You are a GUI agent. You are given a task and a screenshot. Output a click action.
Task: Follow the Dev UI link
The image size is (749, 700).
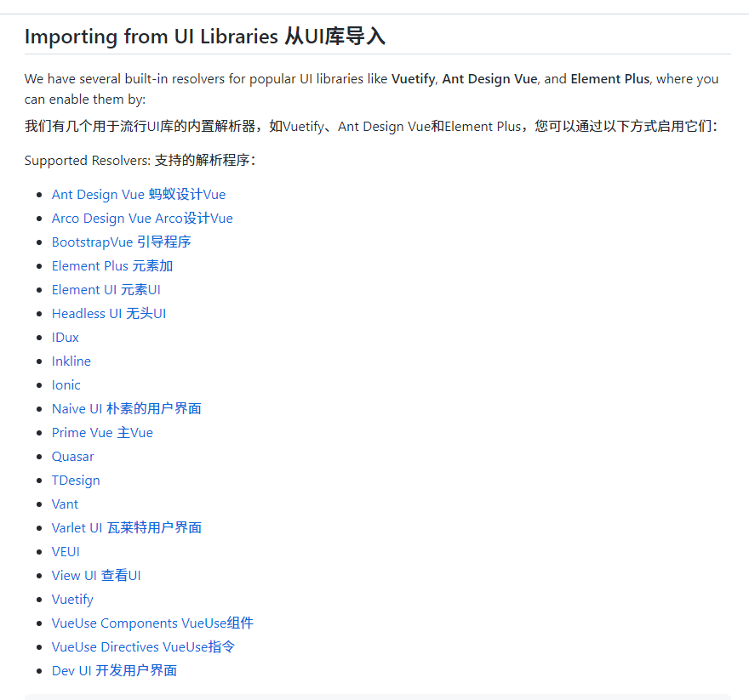114,671
